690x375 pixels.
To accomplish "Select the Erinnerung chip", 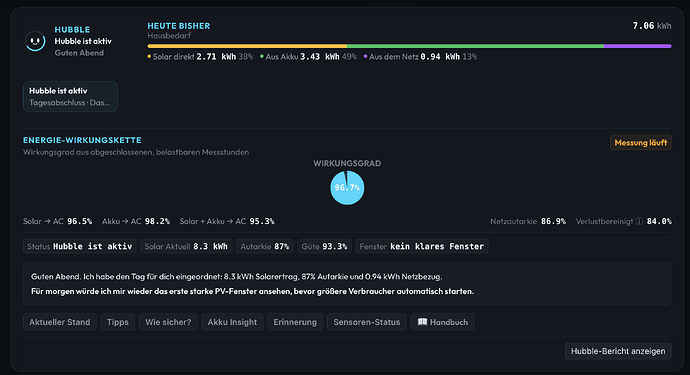I will [295, 322].
